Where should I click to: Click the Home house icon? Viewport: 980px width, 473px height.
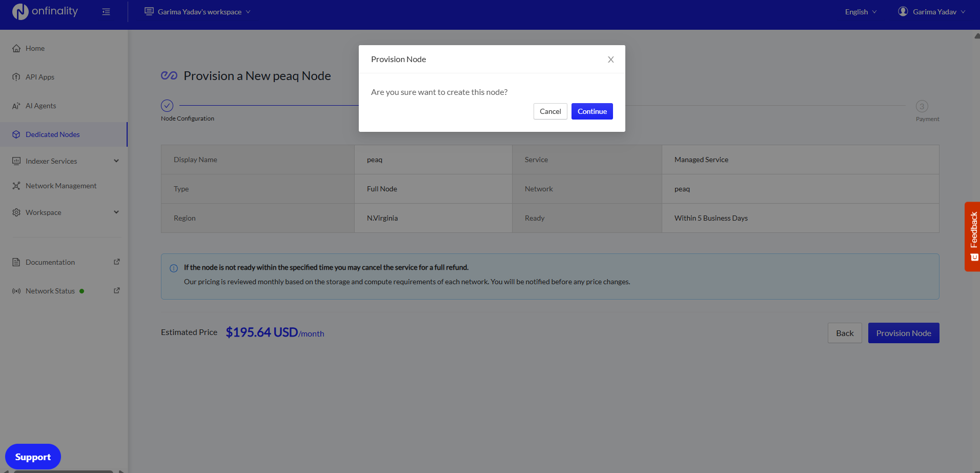16,48
